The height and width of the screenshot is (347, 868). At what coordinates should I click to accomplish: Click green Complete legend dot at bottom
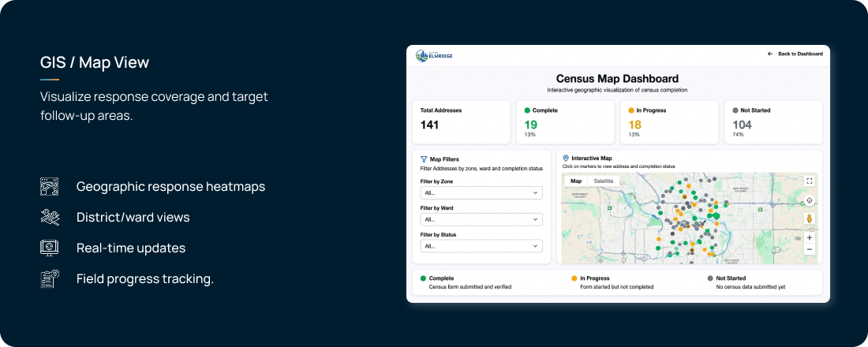(424, 278)
